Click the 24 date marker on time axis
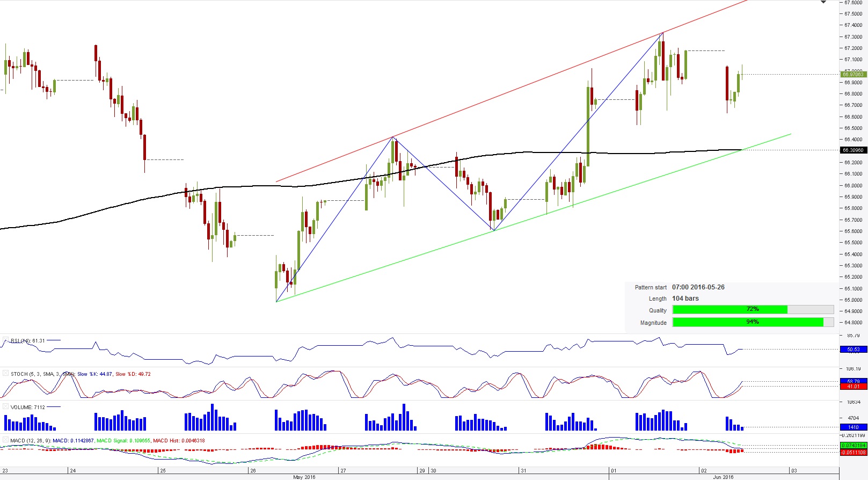 (73, 471)
